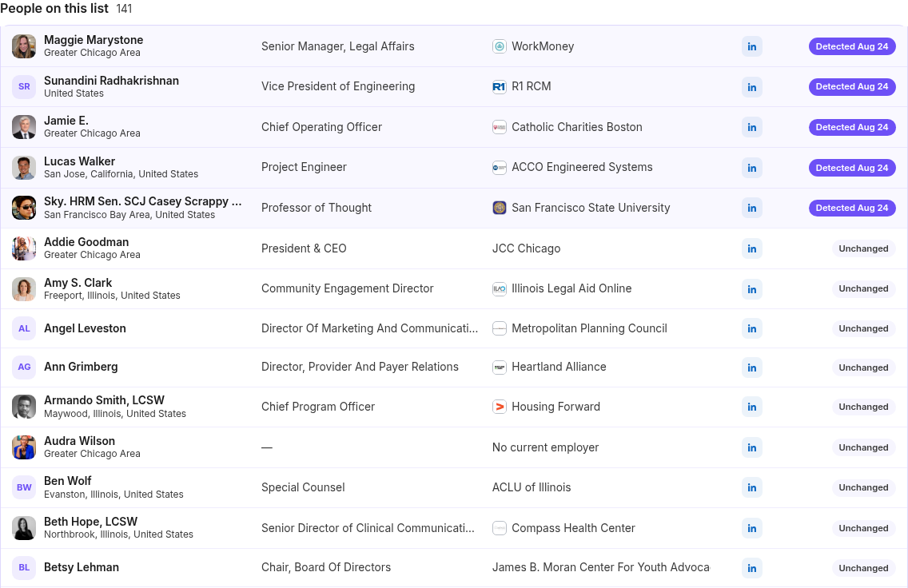Open LinkedIn icon for Betsy Lehman
This screenshot has width=908, height=588.
[x=751, y=568]
